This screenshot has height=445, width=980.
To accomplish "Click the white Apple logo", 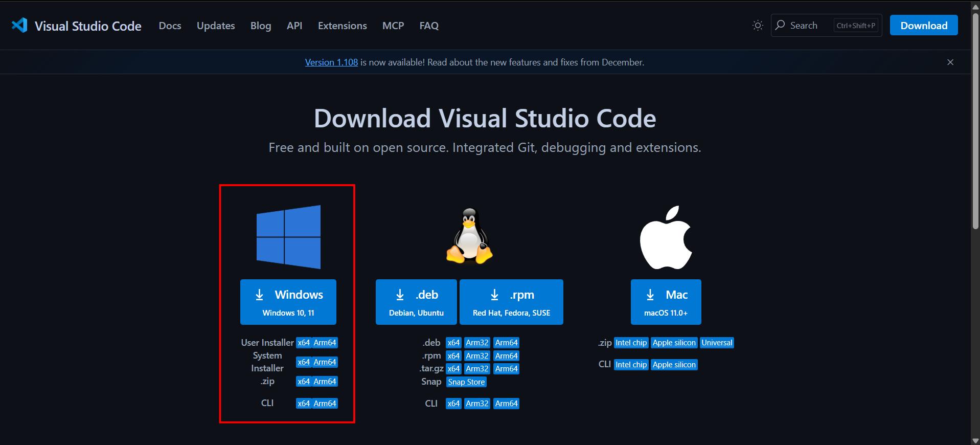I will tap(666, 237).
